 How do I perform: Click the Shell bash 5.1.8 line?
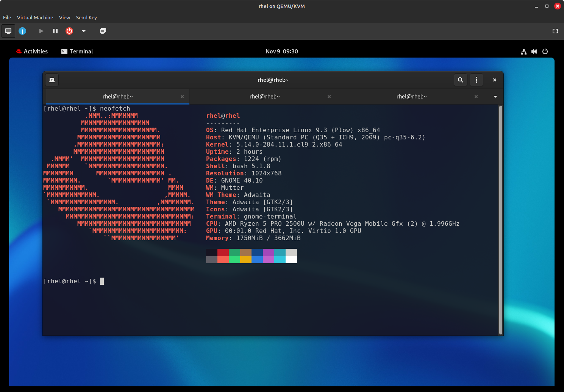[x=238, y=166]
